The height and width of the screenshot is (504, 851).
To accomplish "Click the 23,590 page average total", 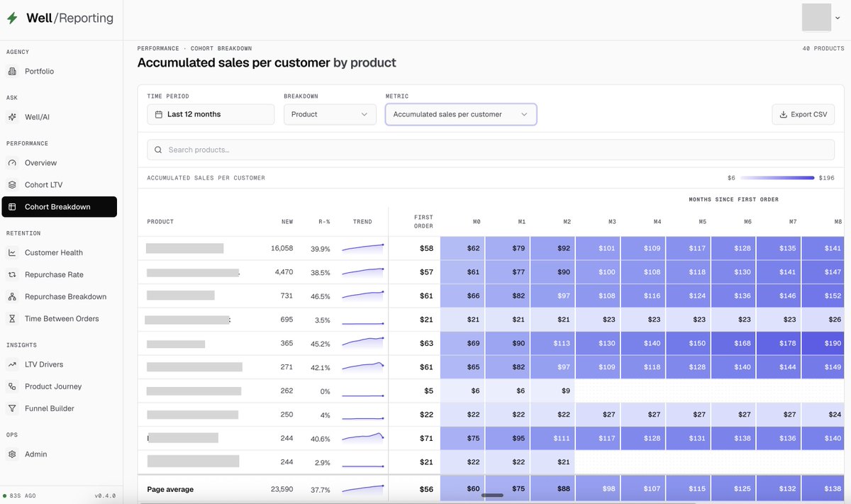I will (x=282, y=490).
